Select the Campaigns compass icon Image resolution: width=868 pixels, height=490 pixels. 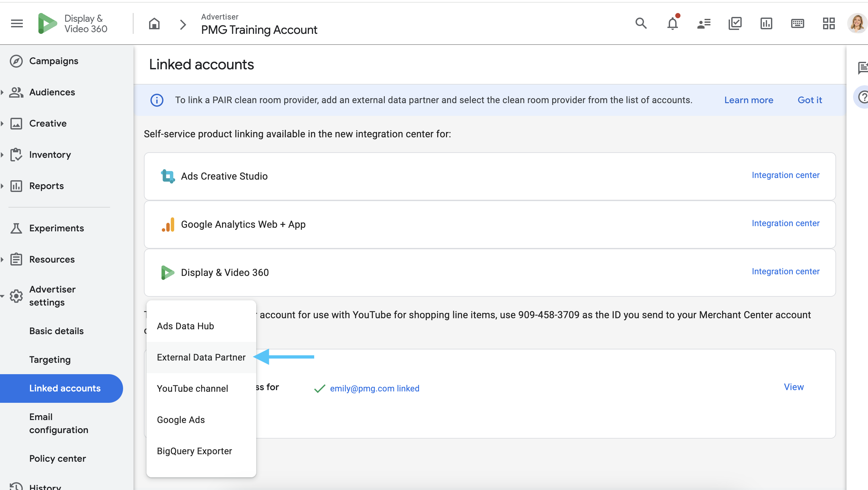[x=16, y=61]
